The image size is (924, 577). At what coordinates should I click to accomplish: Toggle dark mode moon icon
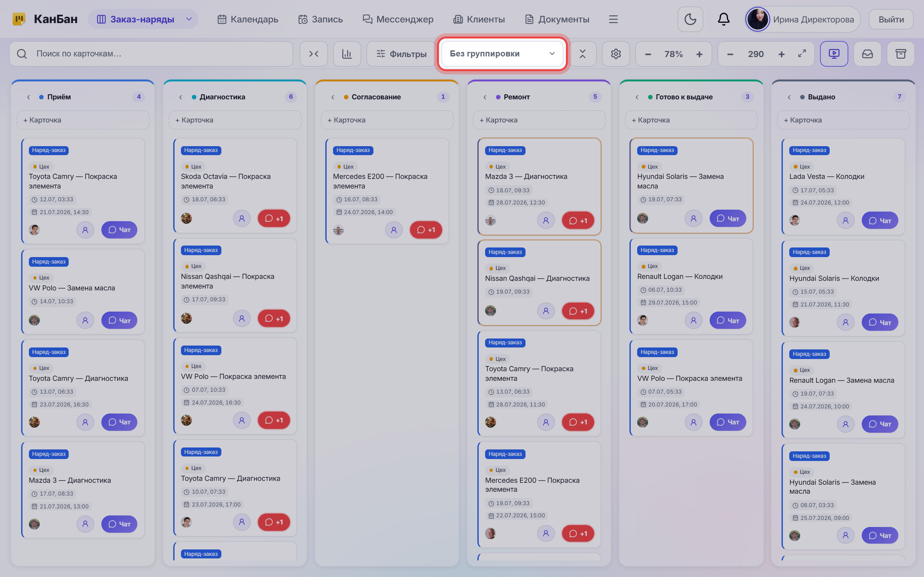[x=690, y=19]
